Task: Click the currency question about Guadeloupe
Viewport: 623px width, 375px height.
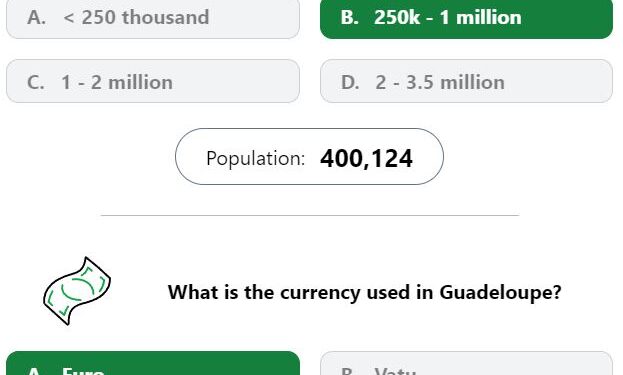Action: pos(364,292)
